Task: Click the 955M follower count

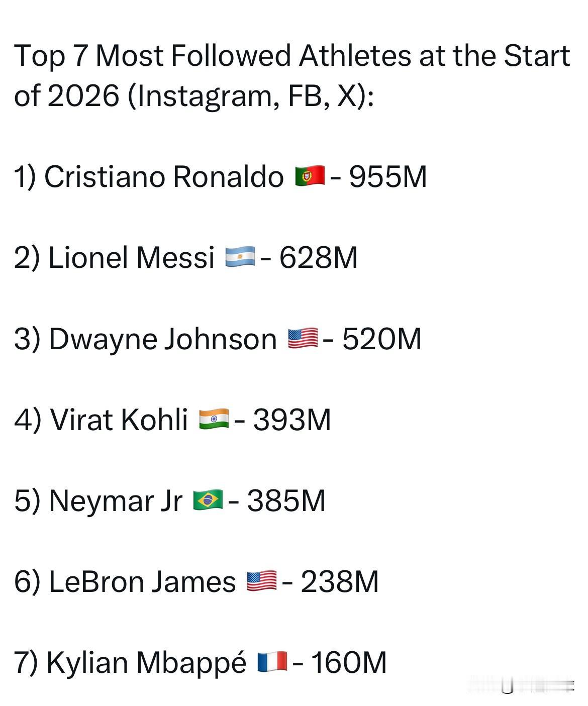Action: pos(388,177)
